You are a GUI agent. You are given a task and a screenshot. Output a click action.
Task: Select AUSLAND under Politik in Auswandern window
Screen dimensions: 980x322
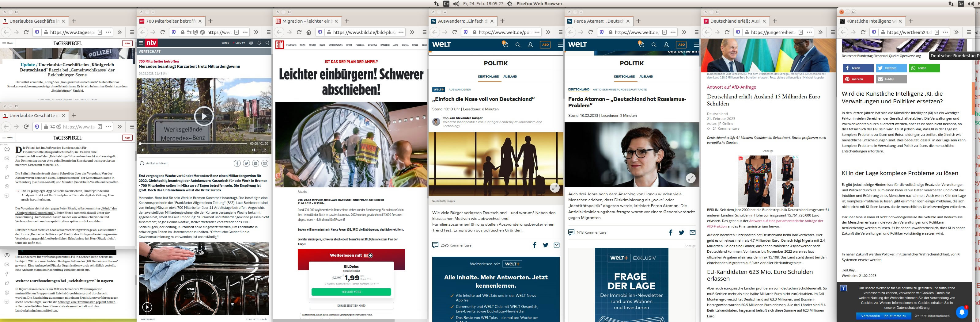[510, 76]
